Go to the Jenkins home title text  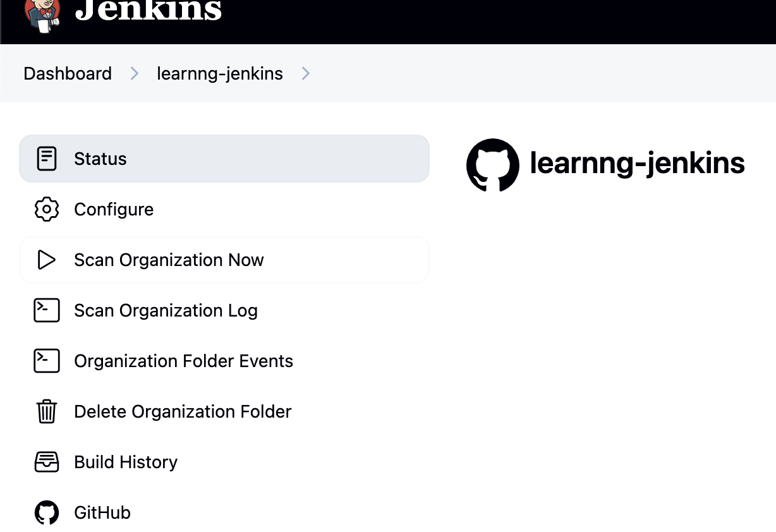tap(149, 11)
